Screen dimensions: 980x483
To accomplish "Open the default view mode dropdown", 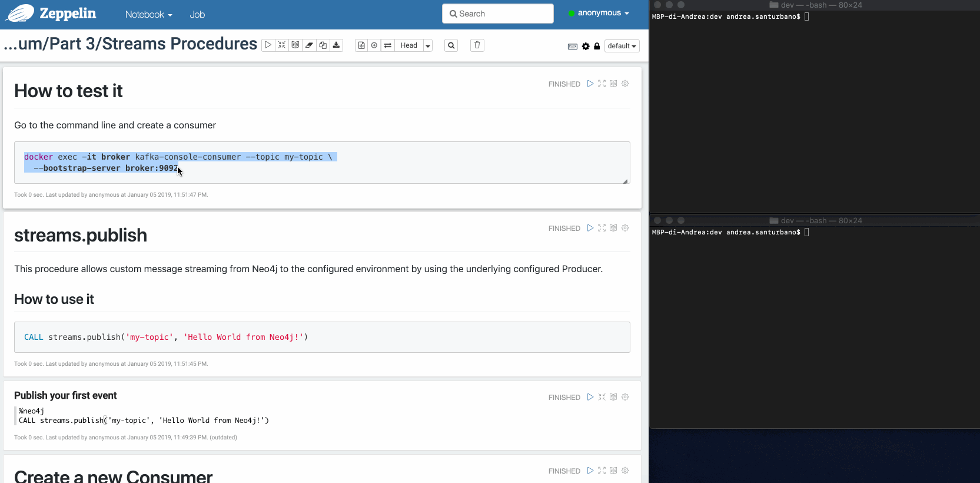I will click(x=622, y=46).
